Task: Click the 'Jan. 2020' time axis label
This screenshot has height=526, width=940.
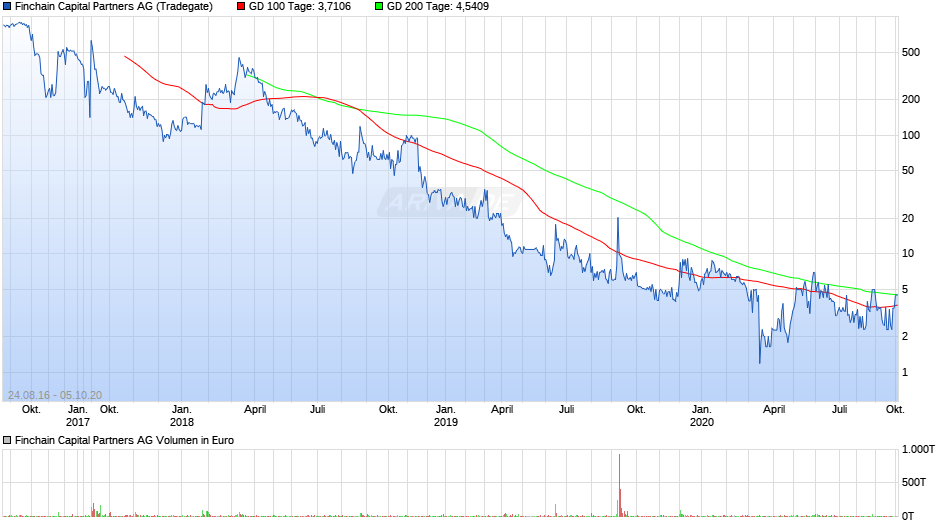Action: click(701, 416)
